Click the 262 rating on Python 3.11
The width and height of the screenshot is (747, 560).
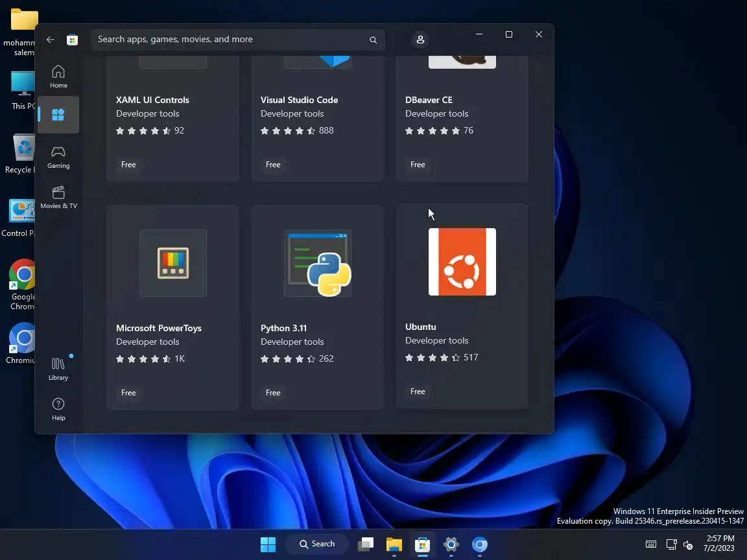326,358
